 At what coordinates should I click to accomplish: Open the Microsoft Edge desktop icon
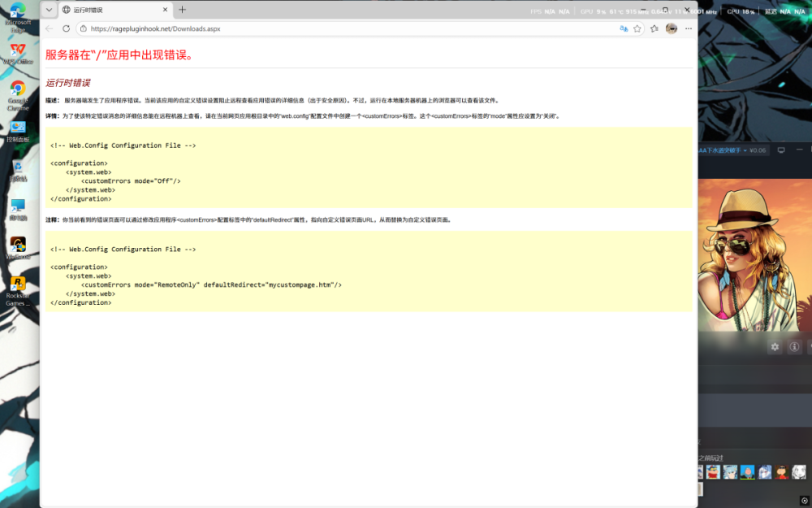18,12
